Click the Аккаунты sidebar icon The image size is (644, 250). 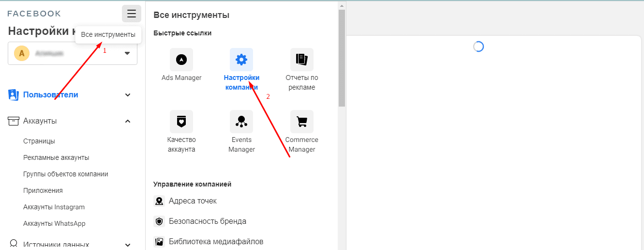pos(14,121)
